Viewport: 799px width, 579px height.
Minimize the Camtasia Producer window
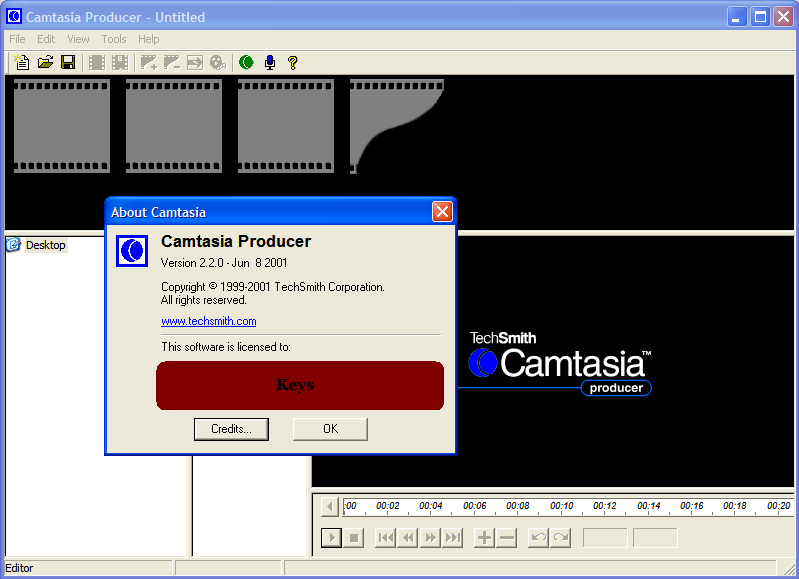click(x=736, y=17)
